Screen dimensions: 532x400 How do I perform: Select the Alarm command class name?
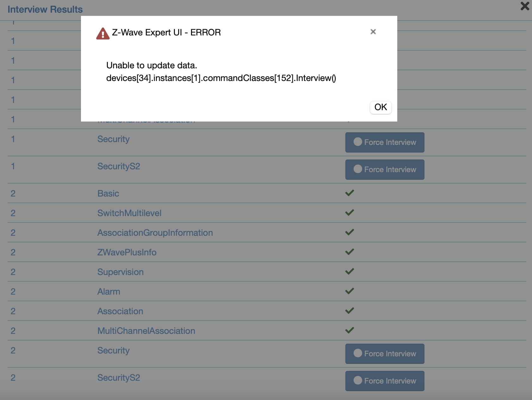click(109, 292)
